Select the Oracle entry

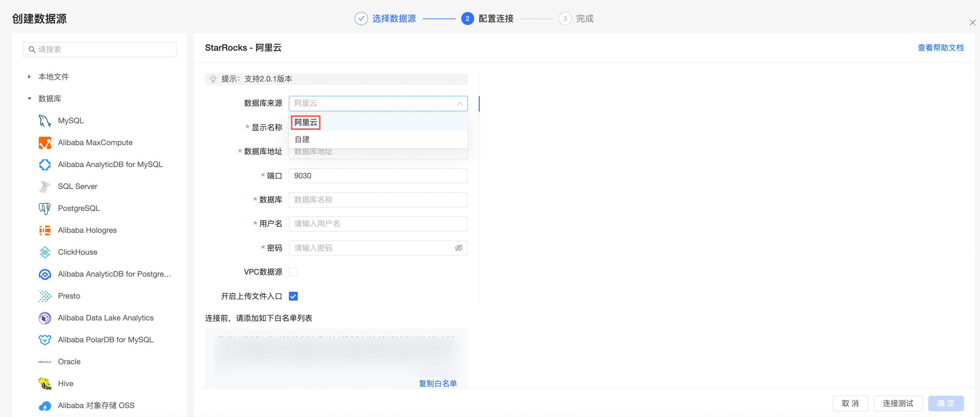tap(69, 362)
